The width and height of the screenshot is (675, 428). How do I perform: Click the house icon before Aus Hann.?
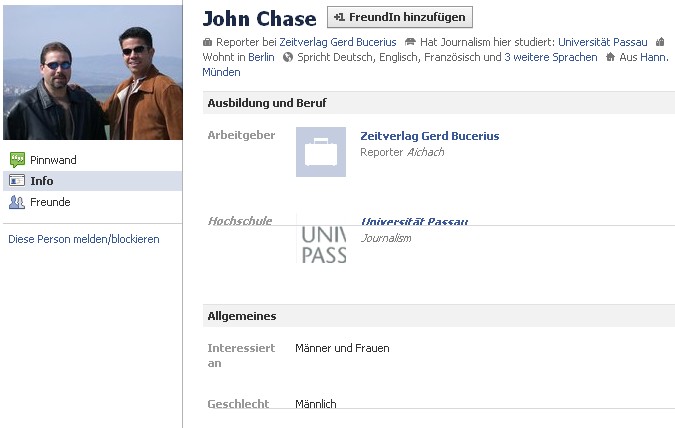[610, 57]
